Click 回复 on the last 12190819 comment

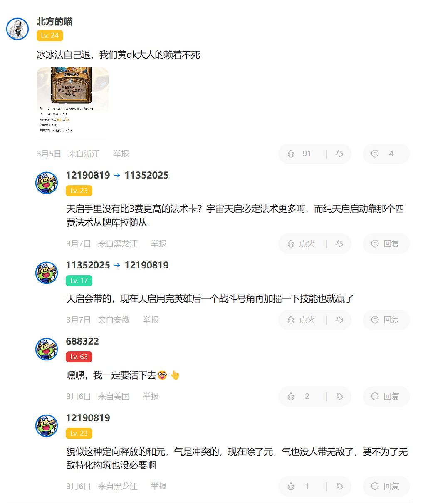(x=385, y=487)
